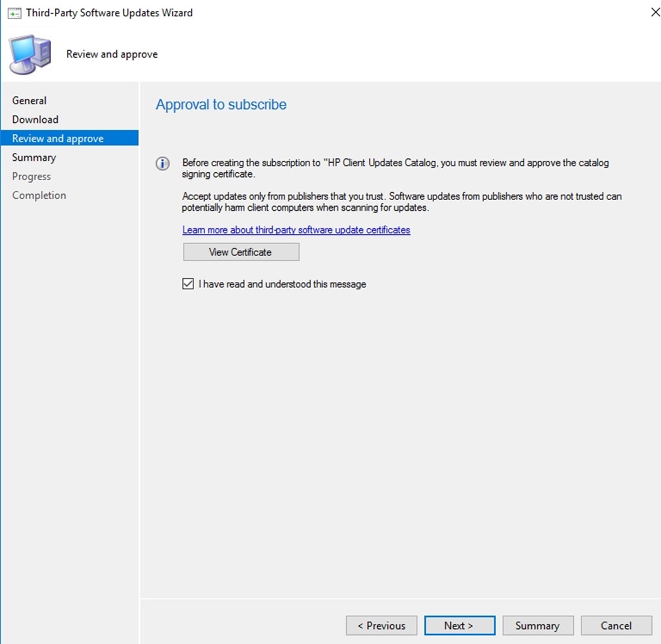The height and width of the screenshot is (644, 661).
Task: Open the View Certificate dialog
Action: tap(241, 252)
